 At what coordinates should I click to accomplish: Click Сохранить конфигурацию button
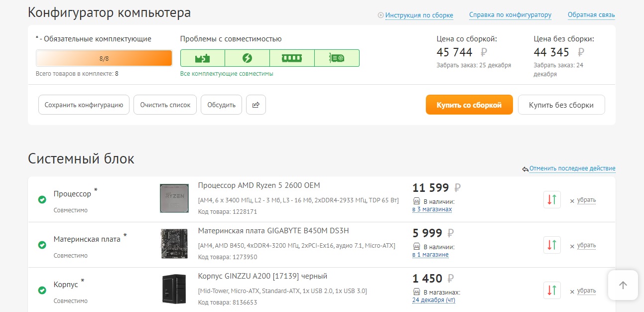84,105
